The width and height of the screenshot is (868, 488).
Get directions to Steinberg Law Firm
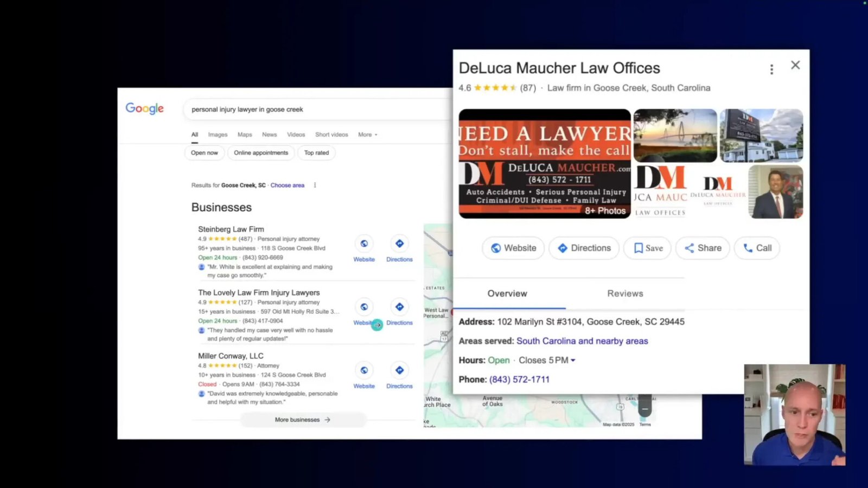click(x=399, y=243)
